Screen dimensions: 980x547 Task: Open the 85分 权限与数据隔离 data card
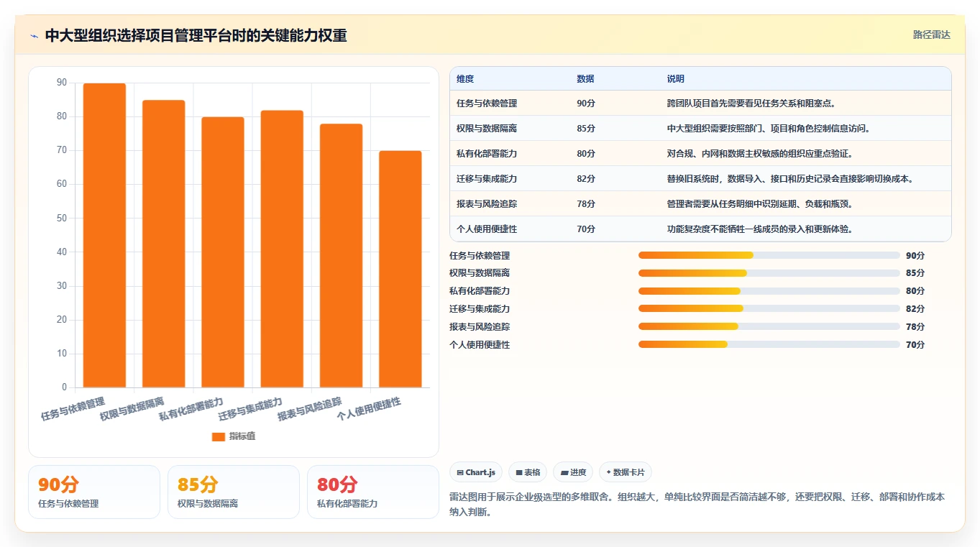234,492
